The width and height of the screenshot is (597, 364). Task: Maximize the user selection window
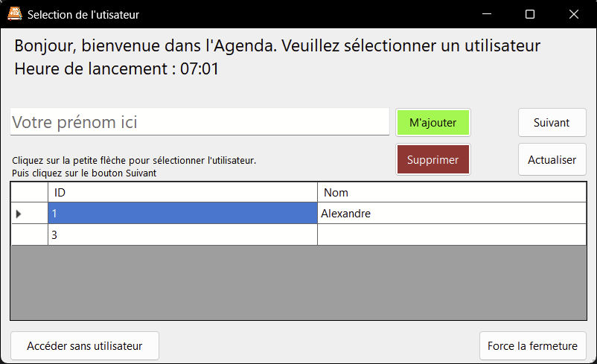click(x=530, y=14)
